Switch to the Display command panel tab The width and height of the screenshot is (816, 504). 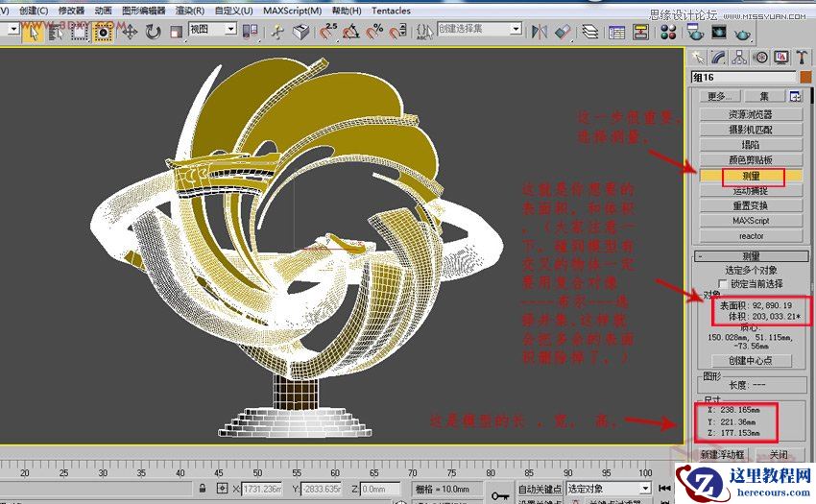click(x=781, y=58)
